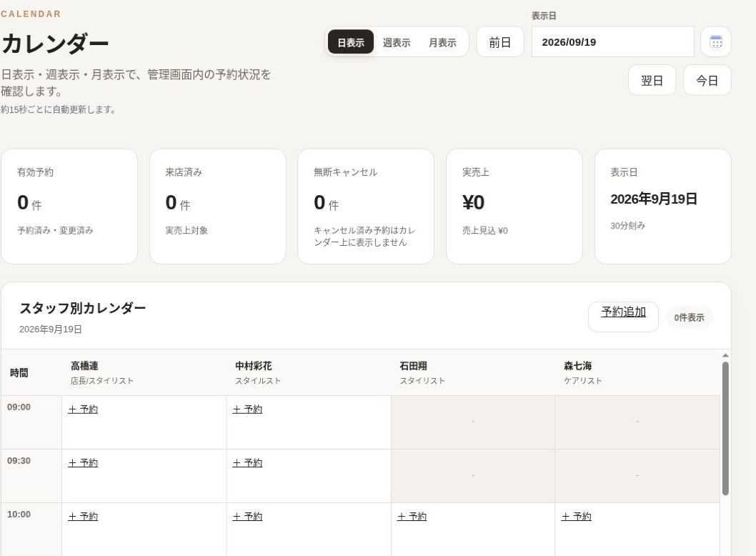Add reservation for 中村彩花 at 09:00

tap(247, 409)
